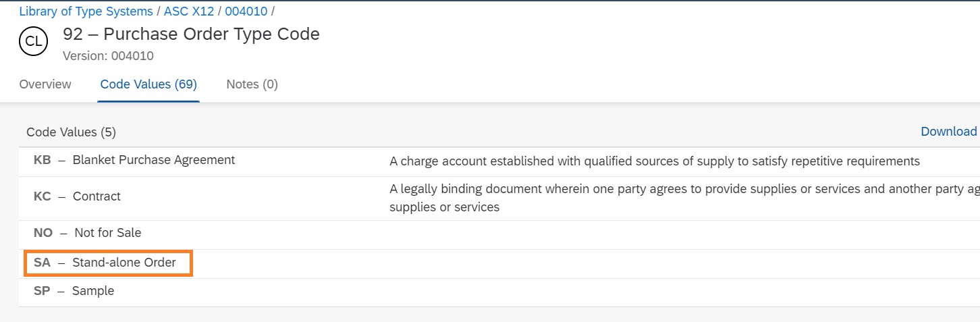Pick the Sample code name

(x=93, y=291)
